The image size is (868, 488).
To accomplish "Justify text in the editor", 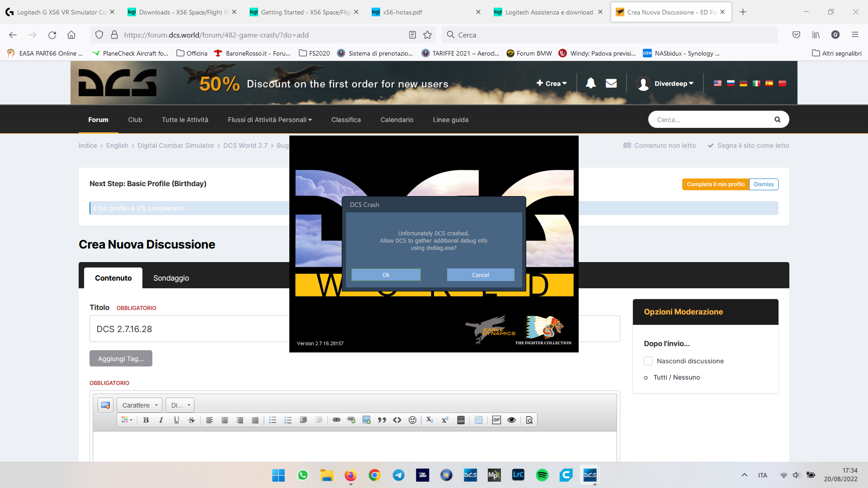I will pos(255,420).
